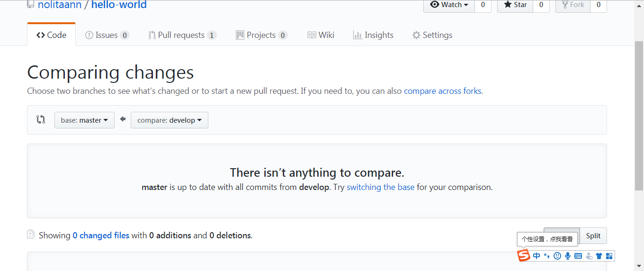Click the vertical scrollbar thumb

click(639, 116)
